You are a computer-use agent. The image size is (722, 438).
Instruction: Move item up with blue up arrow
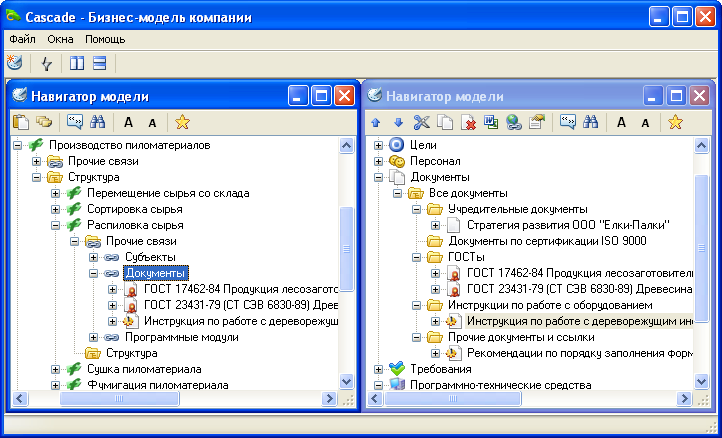[376, 123]
